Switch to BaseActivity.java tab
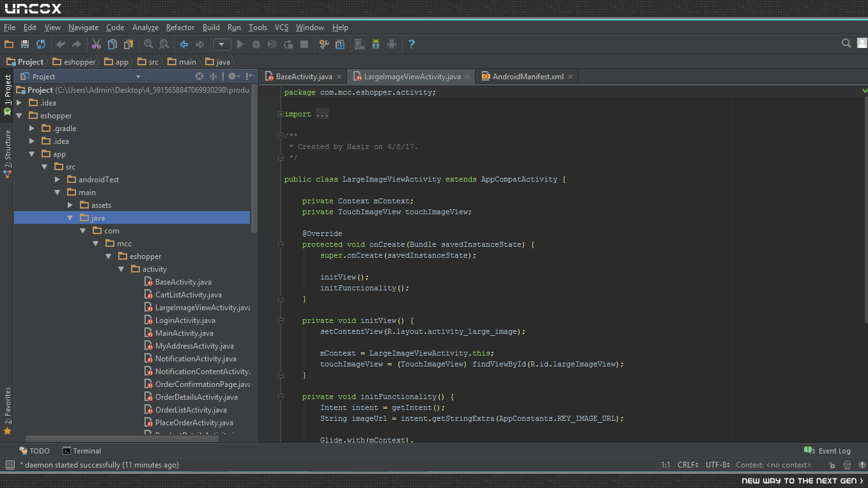Image resolution: width=868 pixels, height=488 pixels. pyautogui.click(x=304, y=77)
